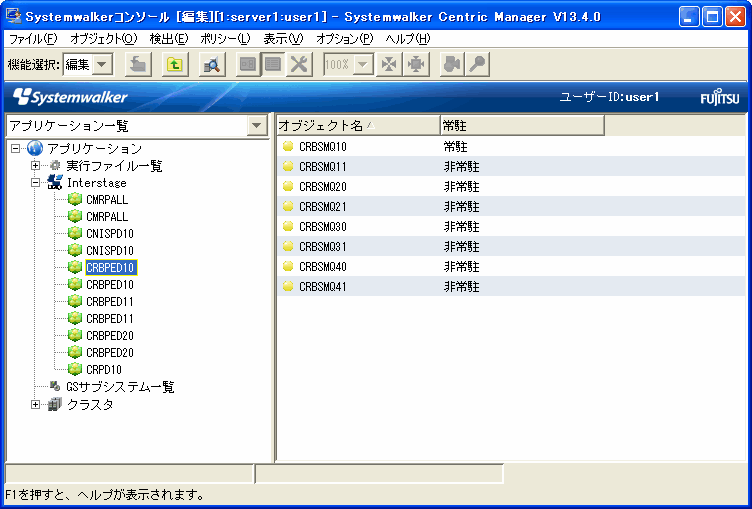Select the CRBSMQ41 row name
The image size is (752, 509).
click(323, 287)
